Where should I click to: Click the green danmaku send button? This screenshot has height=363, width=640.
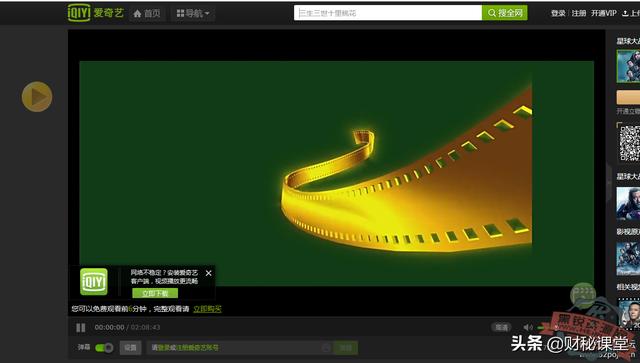click(346, 347)
